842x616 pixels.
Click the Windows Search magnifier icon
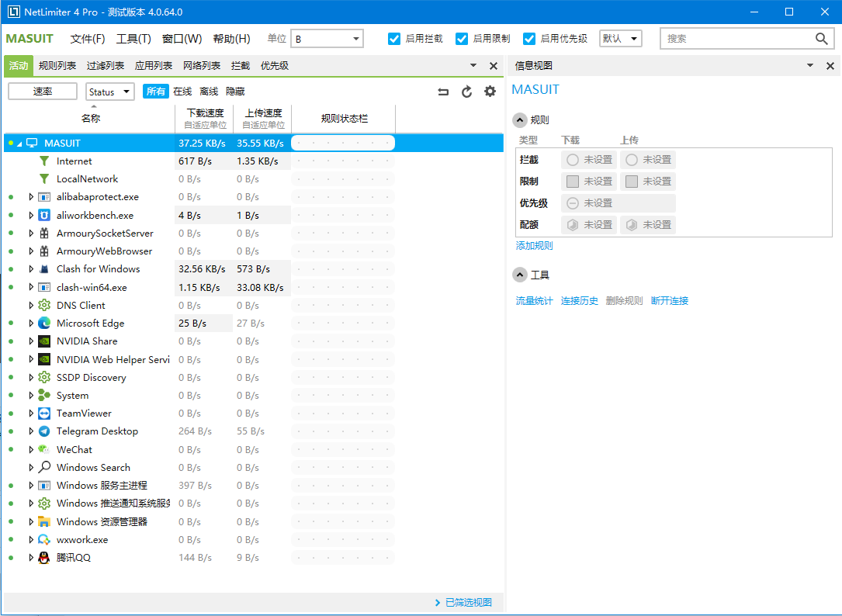(x=44, y=467)
